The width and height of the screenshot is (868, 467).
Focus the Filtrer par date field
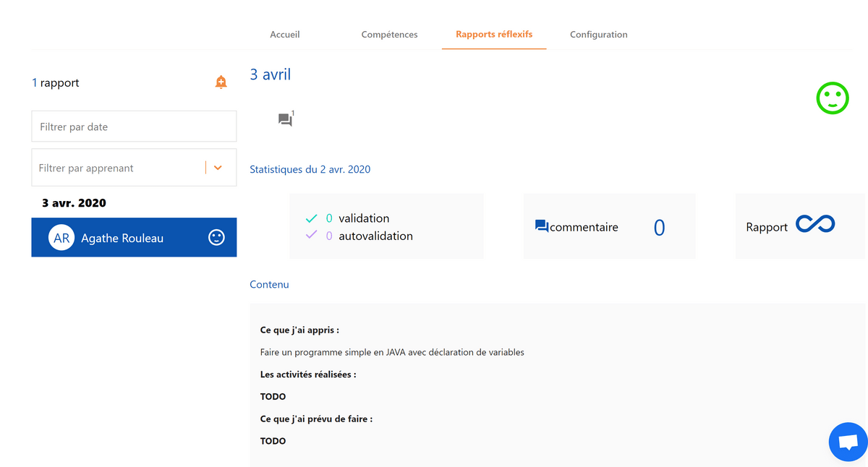pyautogui.click(x=134, y=127)
